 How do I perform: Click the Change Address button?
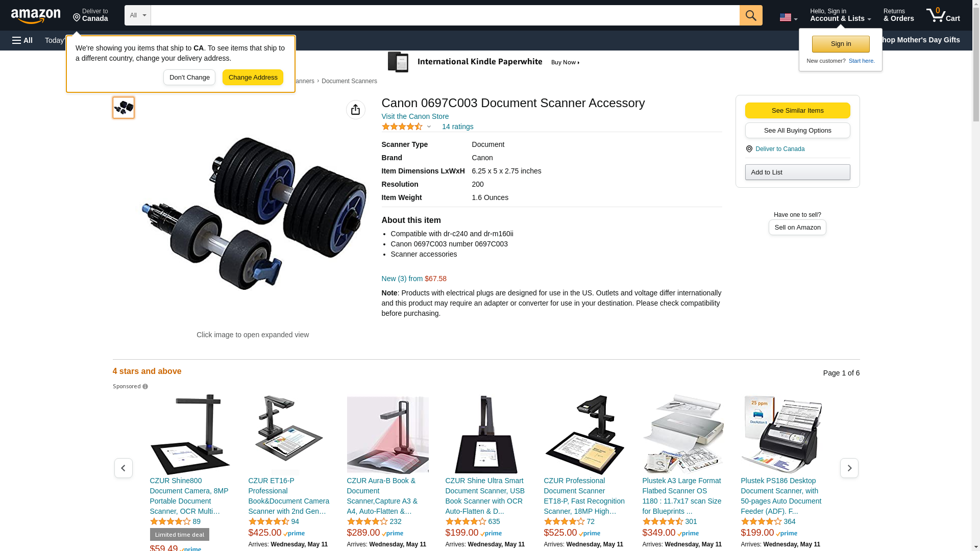[x=253, y=78]
